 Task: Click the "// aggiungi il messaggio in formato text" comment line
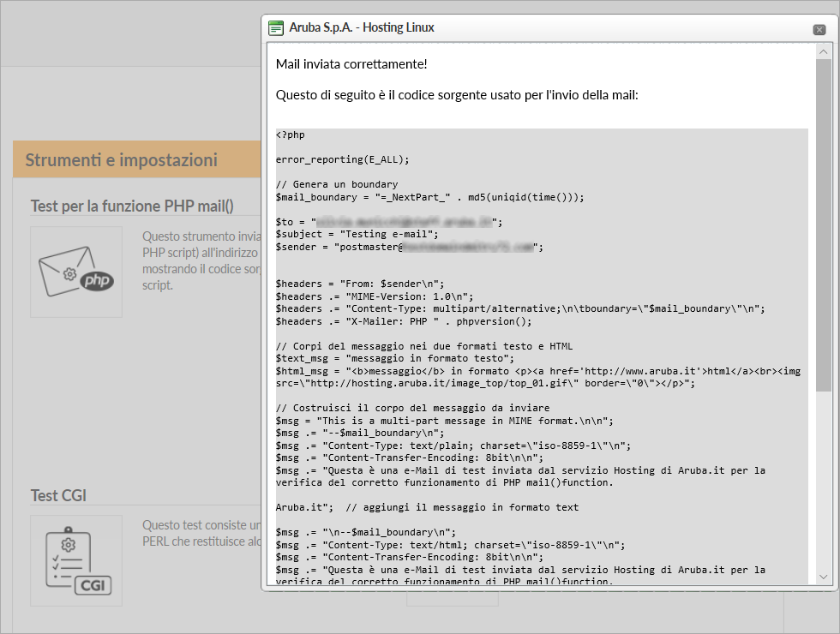pos(427,507)
